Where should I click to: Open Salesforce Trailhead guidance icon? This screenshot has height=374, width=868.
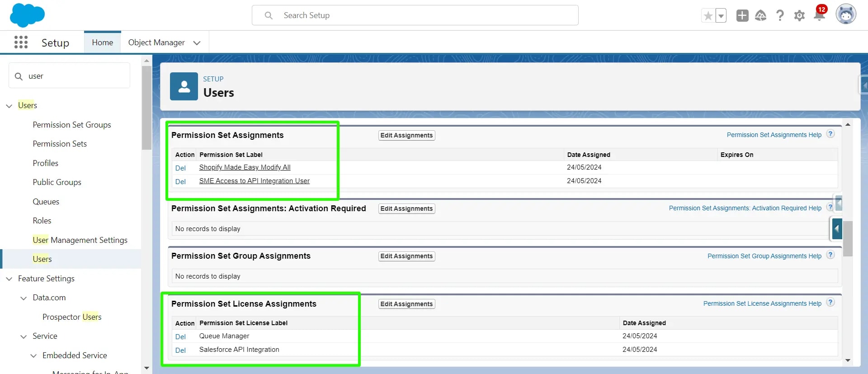(761, 16)
